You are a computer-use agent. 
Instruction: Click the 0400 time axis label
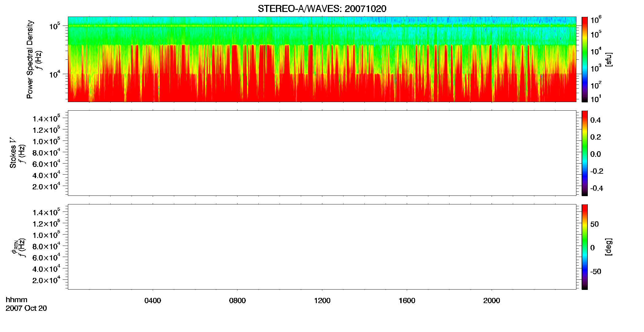(x=153, y=301)
